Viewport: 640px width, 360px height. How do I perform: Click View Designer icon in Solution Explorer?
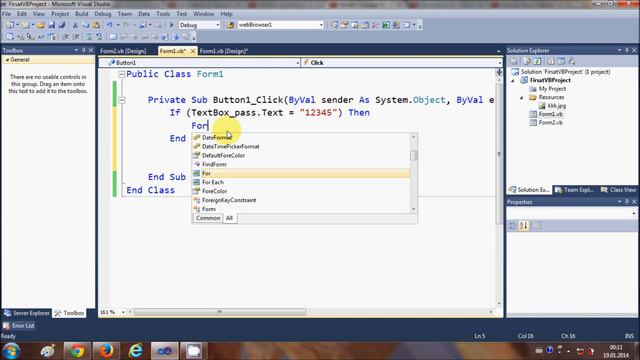pyautogui.click(x=561, y=61)
